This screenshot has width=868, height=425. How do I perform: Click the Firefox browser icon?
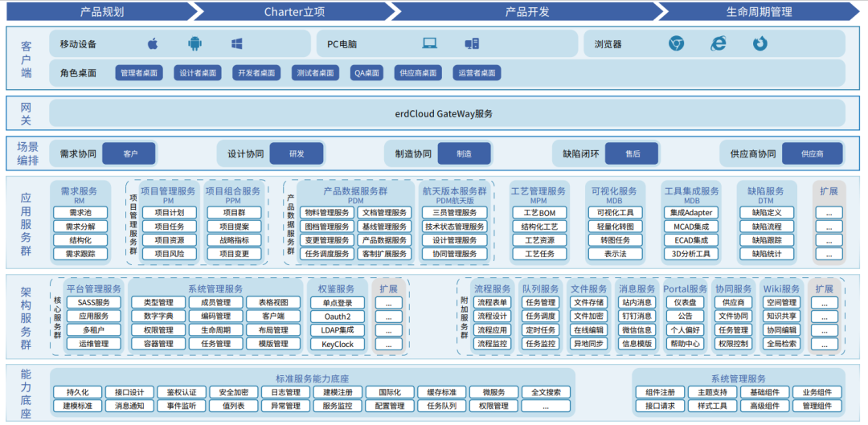click(x=759, y=44)
